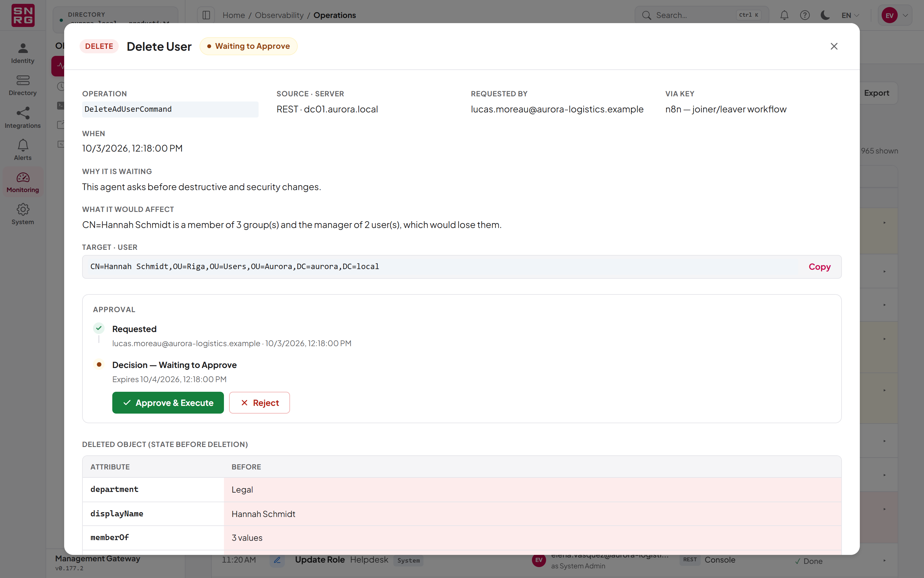The width and height of the screenshot is (924, 578).
Task: Go to Home breadcrumb
Action: (x=234, y=15)
